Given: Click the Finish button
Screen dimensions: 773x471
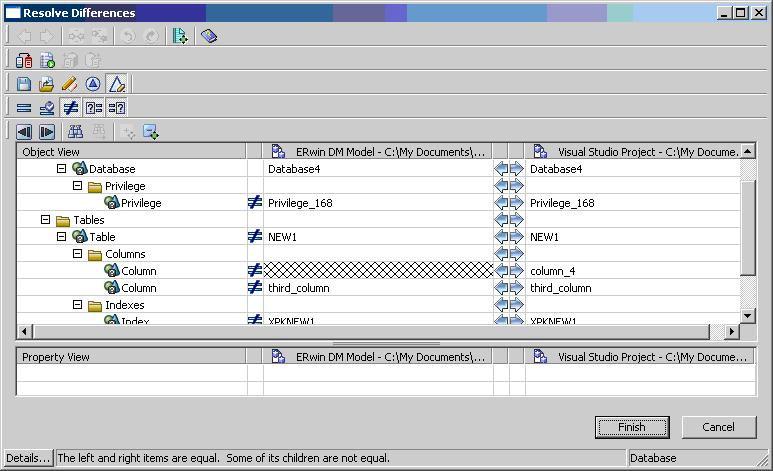Looking at the screenshot, I should (x=631, y=427).
